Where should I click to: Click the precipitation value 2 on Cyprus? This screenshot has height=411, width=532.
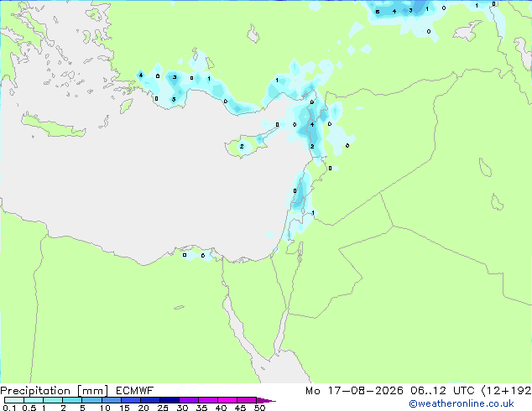242,147
